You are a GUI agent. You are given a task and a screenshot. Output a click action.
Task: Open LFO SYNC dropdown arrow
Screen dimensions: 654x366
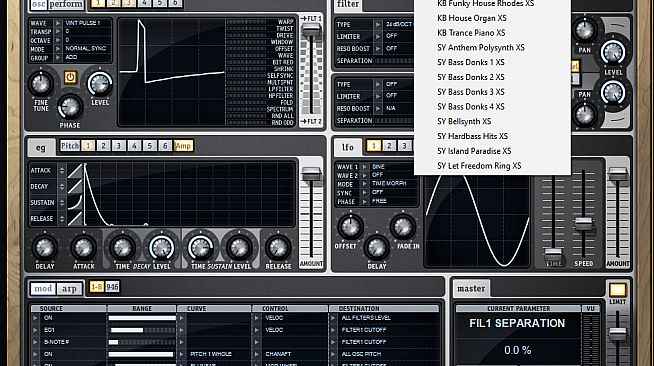365,193
